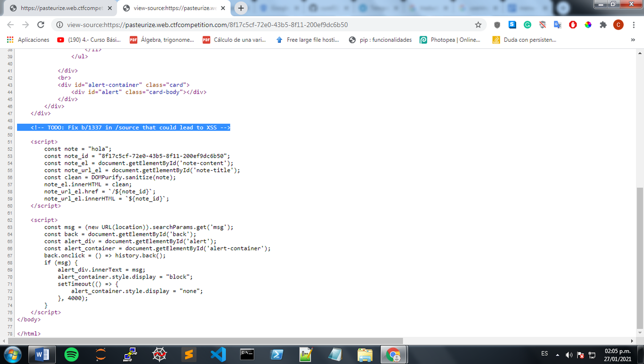This screenshot has width=644, height=364.
Task: Open the '(190) 4.- Curso Bási...' YouTube bookmark
Action: pos(89,40)
